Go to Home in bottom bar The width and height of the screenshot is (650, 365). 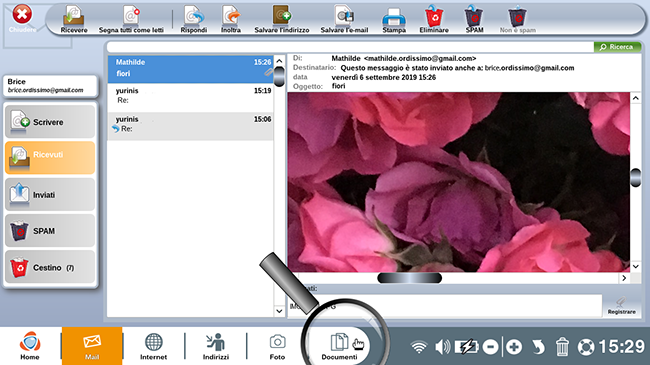coord(30,346)
